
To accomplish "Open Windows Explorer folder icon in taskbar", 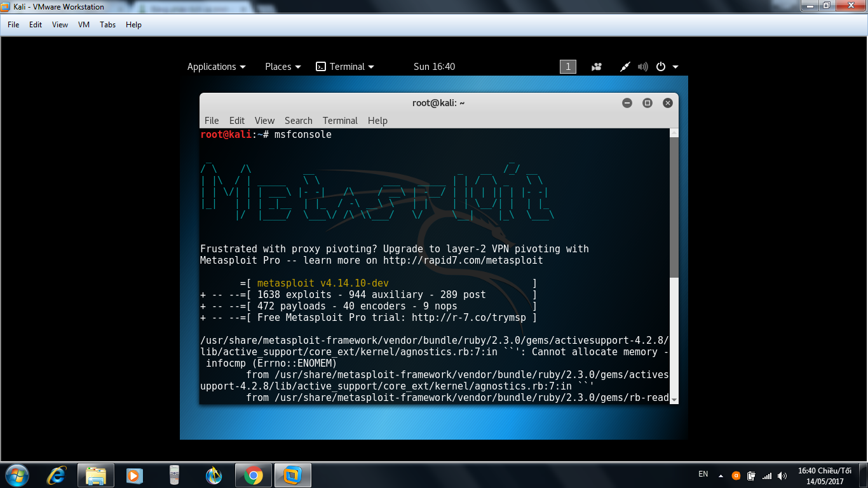I will (96, 475).
